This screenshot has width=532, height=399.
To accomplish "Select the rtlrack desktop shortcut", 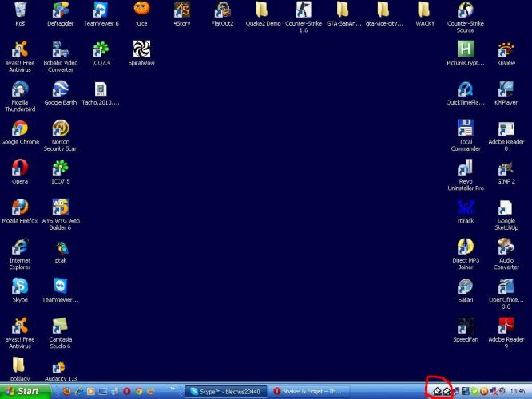I will [466, 211].
